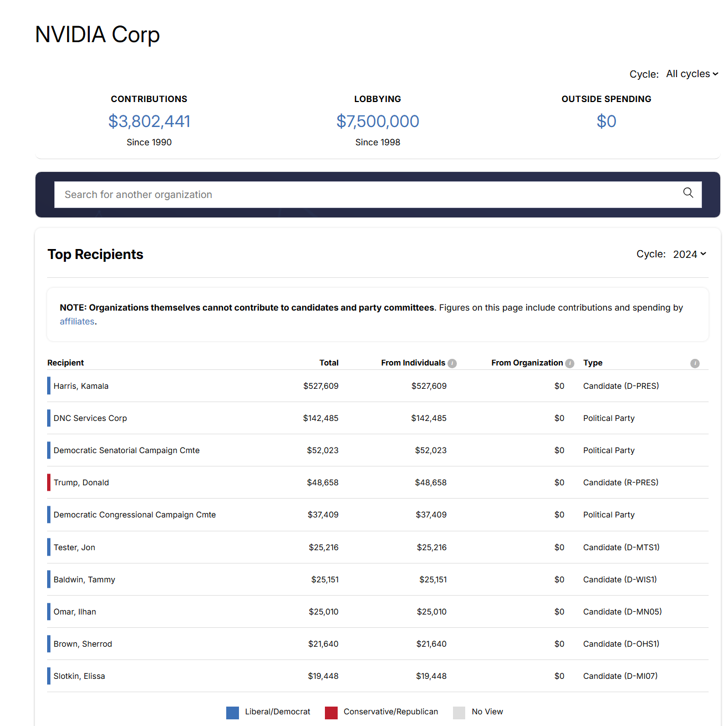The image size is (728, 726).
Task: Open recipient Omar, Ilhan
Action: (75, 612)
